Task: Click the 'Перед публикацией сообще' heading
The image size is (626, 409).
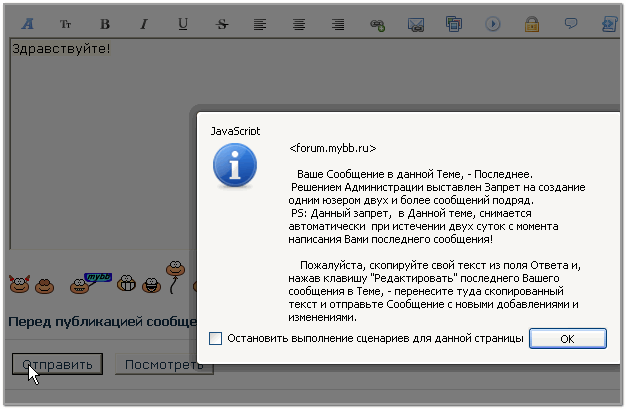Action: click(x=103, y=322)
